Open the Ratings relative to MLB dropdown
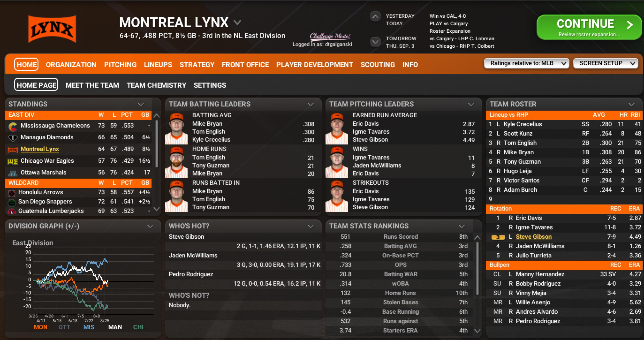 526,64
